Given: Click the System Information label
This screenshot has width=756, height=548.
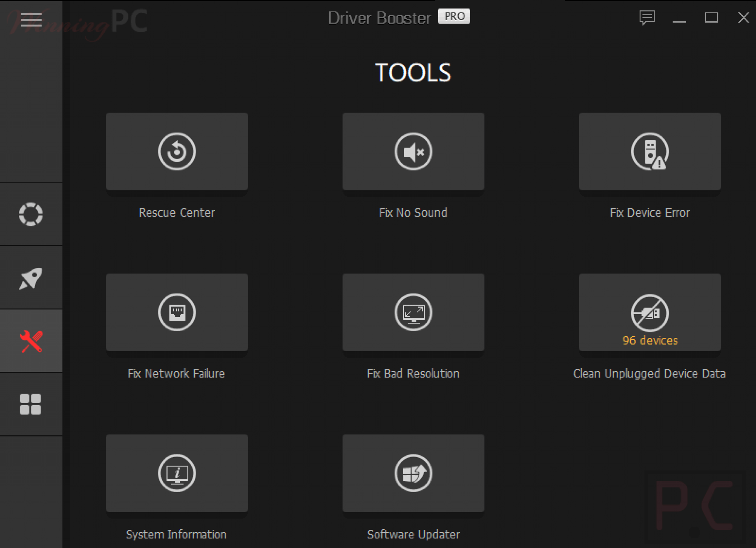Looking at the screenshot, I should tap(176, 534).
